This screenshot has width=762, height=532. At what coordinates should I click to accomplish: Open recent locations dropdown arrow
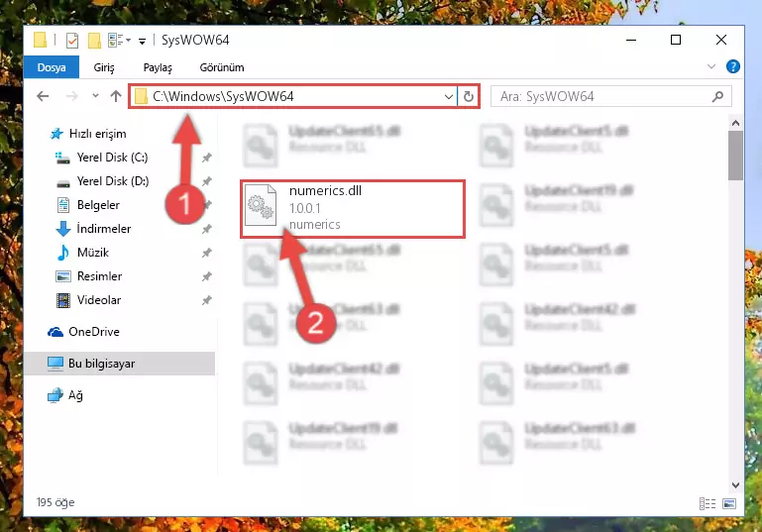tap(95, 96)
